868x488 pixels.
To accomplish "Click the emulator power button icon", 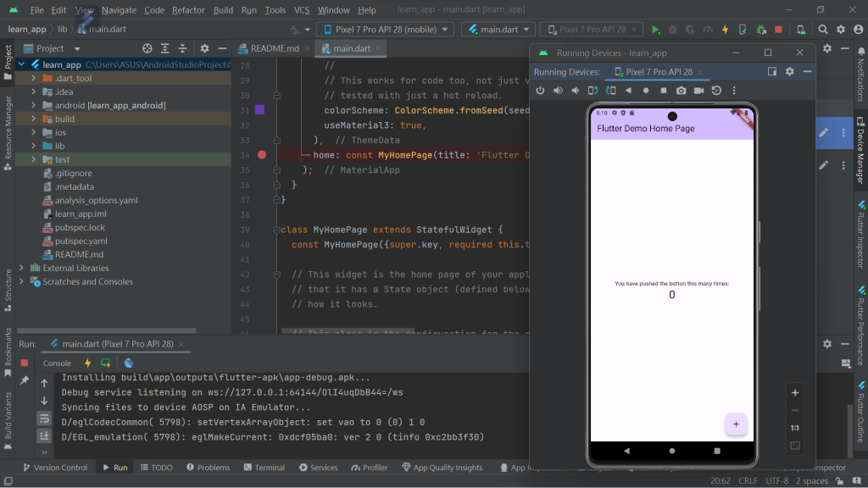I will pos(540,91).
